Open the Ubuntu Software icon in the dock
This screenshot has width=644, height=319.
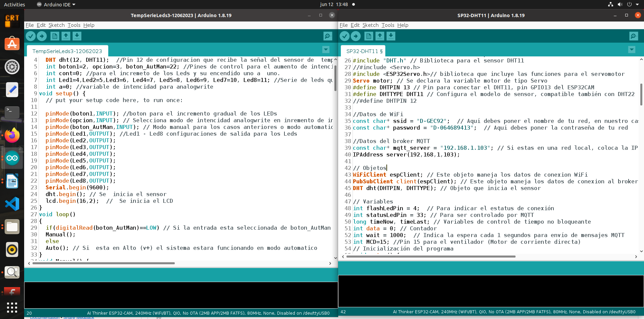point(12,44)
